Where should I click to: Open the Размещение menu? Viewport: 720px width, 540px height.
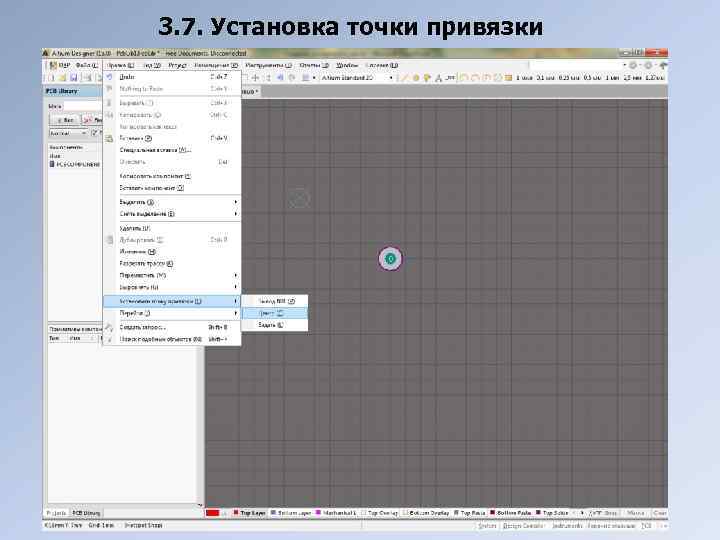click(216, 66)
